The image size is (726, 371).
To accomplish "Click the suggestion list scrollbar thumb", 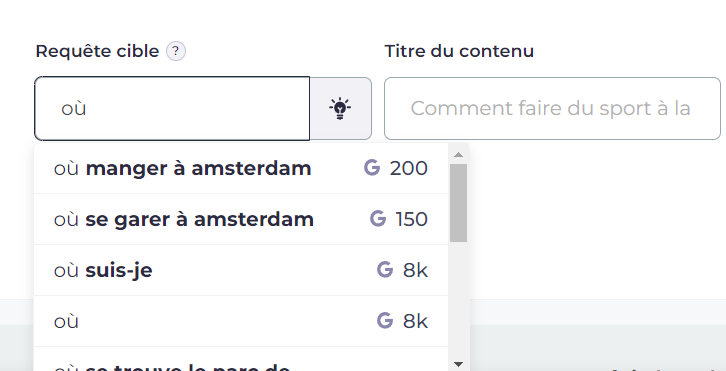I will 458,202.
